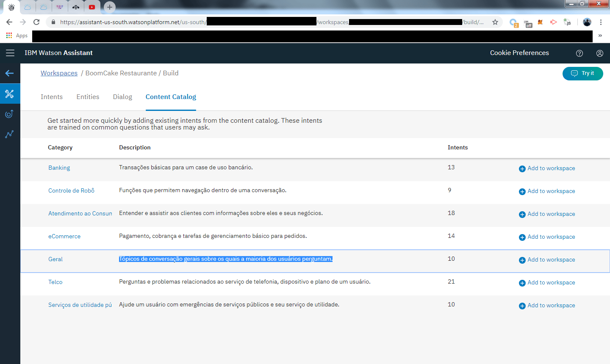Reload the page in the browser

pyautogui.click(x=36, y=22)
